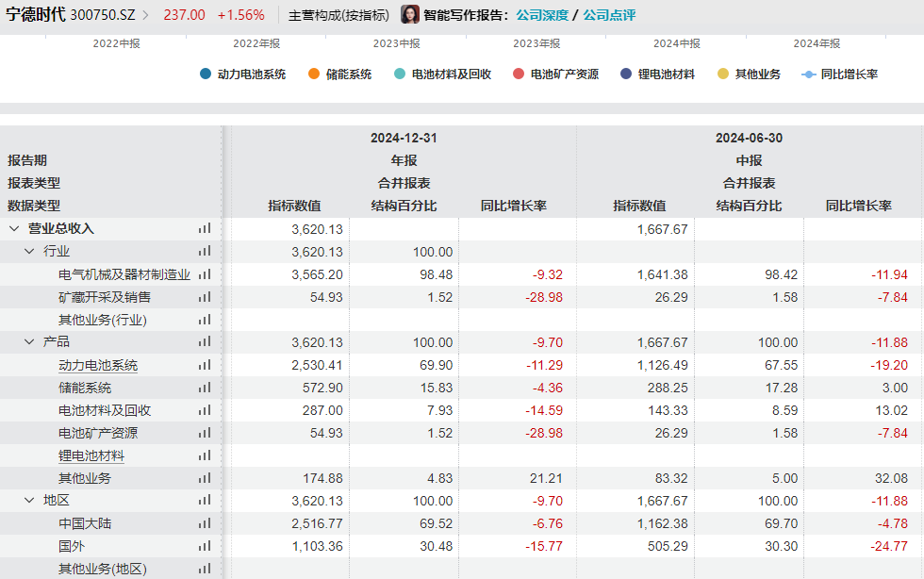Open 锂电池材料 product link in table
This screenshot has width=924, height=579.
pos(91,455)
